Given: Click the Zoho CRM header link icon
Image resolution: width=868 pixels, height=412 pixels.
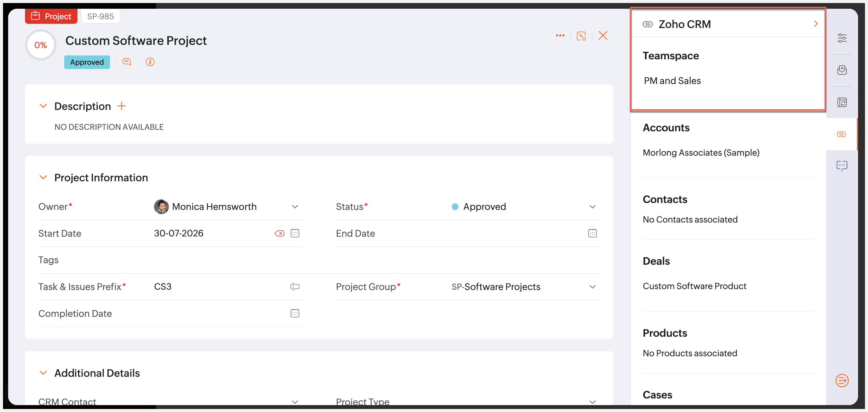Looking at the screenshot, I should pyautogui.click(x=648, y=24).
